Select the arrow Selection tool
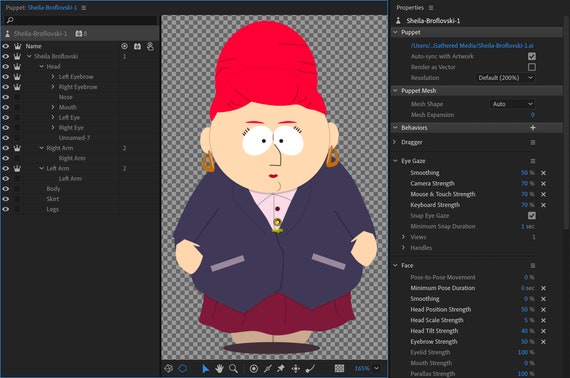Viewport: 570px width, 378px height. tap(205, 369)
